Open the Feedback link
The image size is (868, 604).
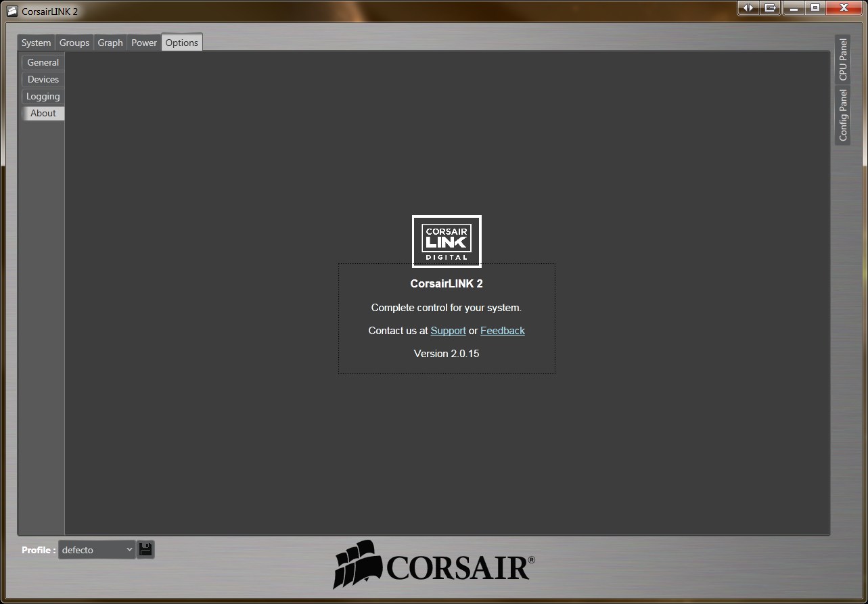pyautogui.click(x=502, y=331)
